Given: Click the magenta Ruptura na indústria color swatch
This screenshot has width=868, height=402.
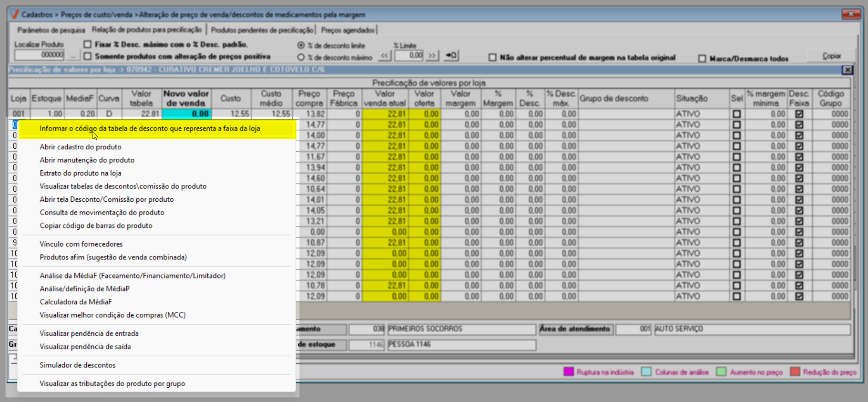Looking at the screenshot, I should [568, 372].
